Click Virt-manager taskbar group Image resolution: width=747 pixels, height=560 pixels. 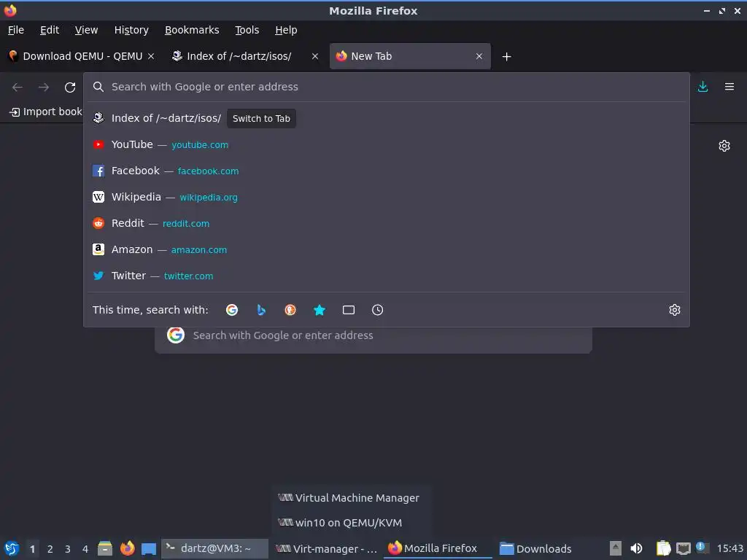[326, 548]
